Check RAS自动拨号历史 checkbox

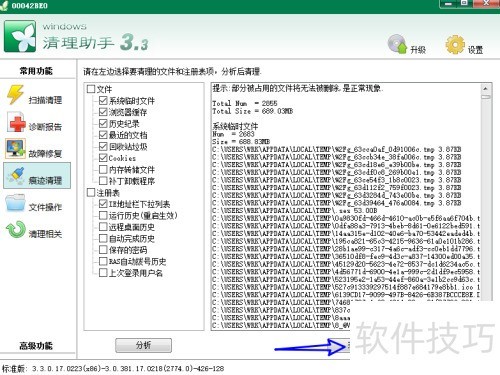[103, 261]
